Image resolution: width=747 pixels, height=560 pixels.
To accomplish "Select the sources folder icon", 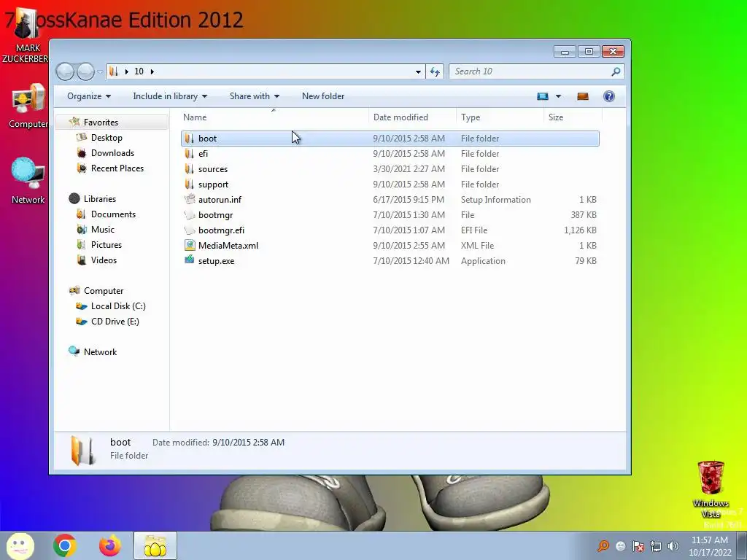I will coord(190,168).
